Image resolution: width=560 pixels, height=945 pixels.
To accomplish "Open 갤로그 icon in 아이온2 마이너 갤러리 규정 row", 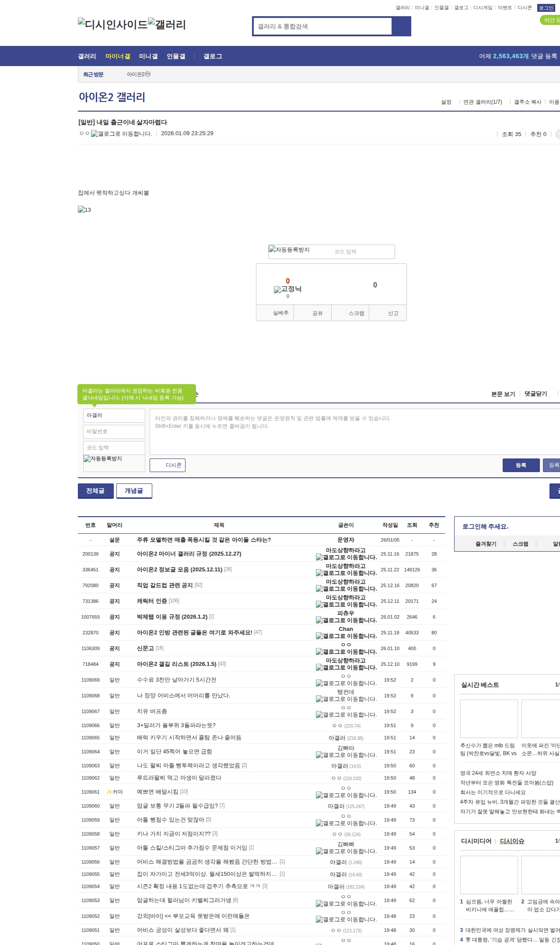I will coord(346,557).
